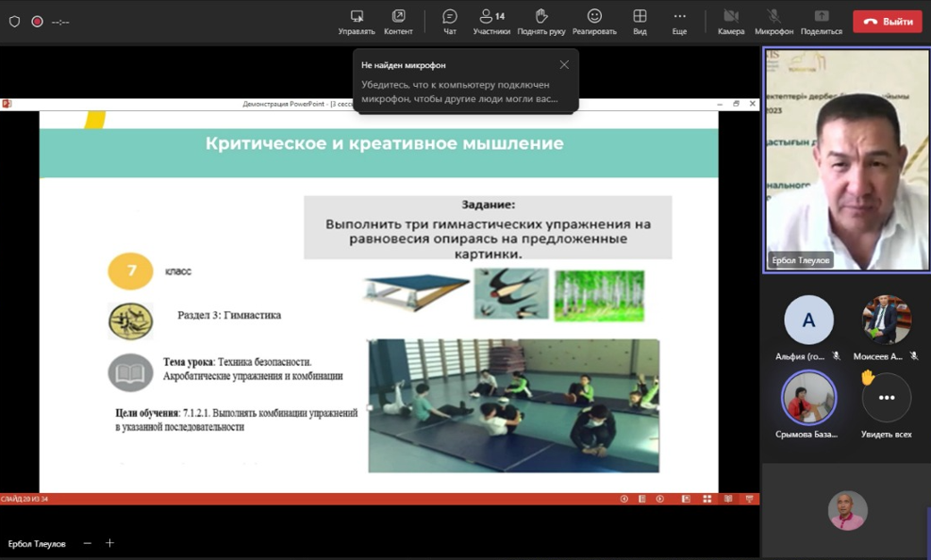Select Альфия participant avatar
931x560 pixels.
tap(808, 321)
